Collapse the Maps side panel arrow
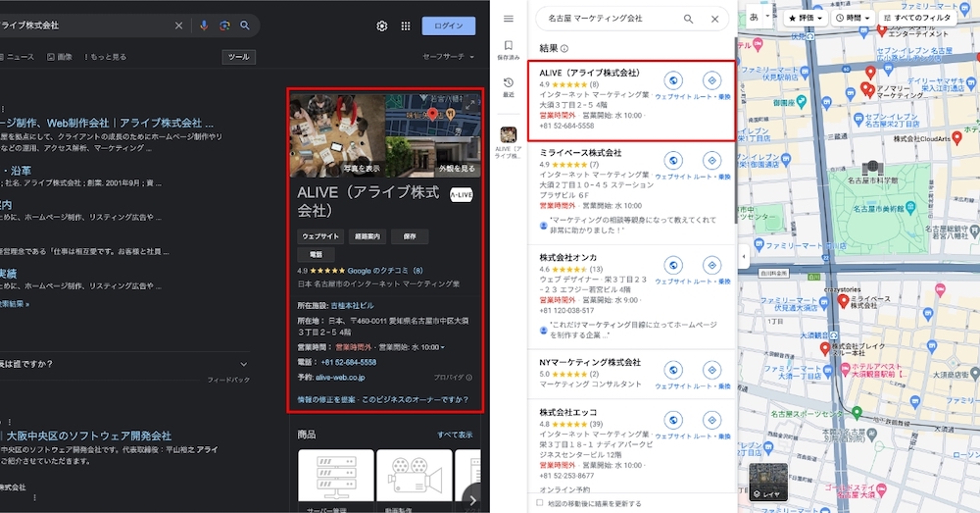Screen dimensions: 980x513 click(x=743, y=257)
